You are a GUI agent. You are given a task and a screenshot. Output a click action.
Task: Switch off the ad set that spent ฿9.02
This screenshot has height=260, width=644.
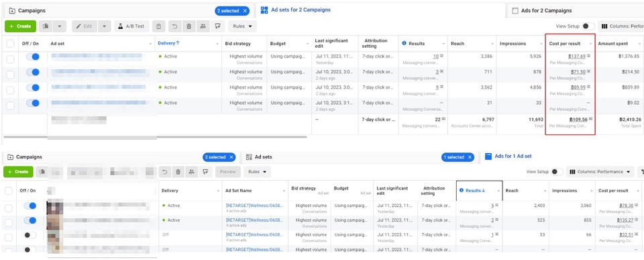pyautogui.click(x=32, y=103)
